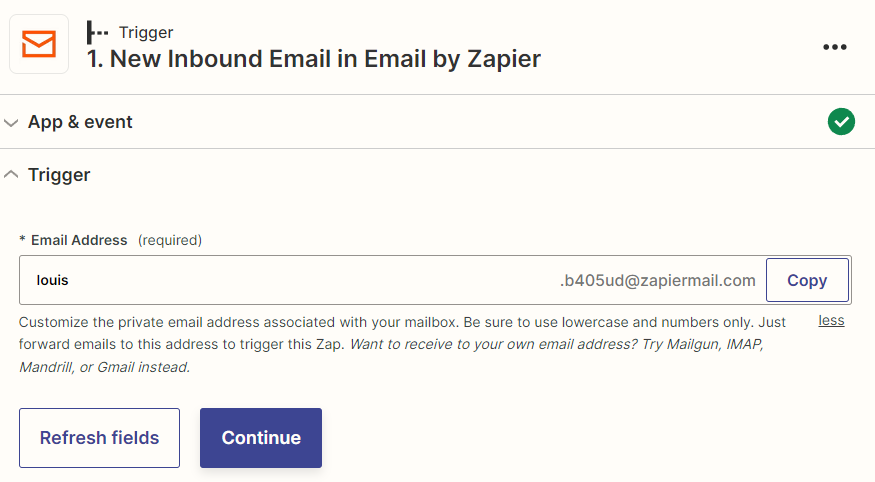Click the step title New Inbound Email

[x=314, y=59]
